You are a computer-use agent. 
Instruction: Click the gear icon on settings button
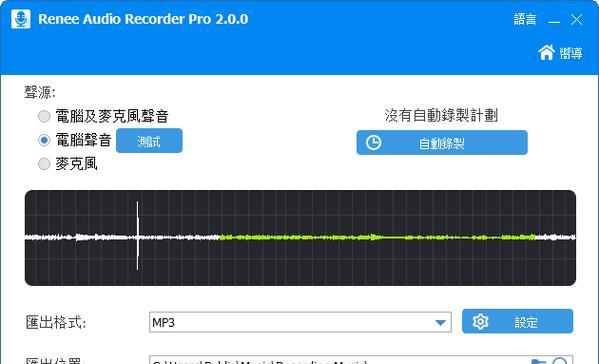[480, 322]
